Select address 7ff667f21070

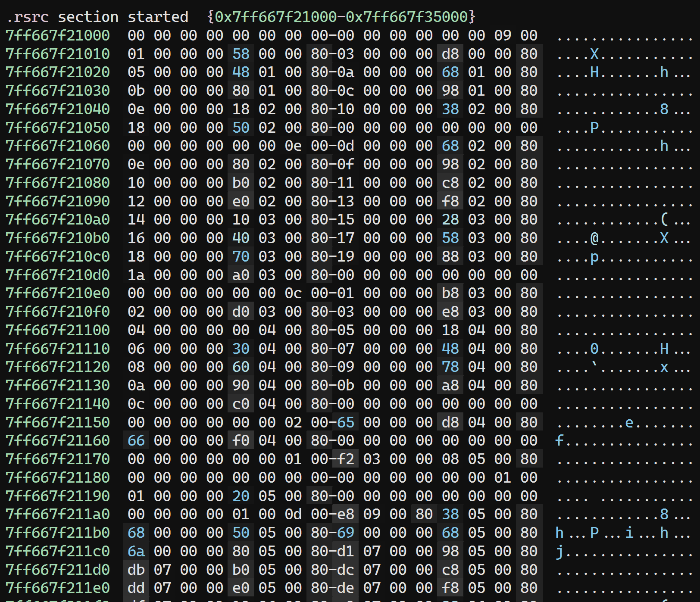click(58, 164)
